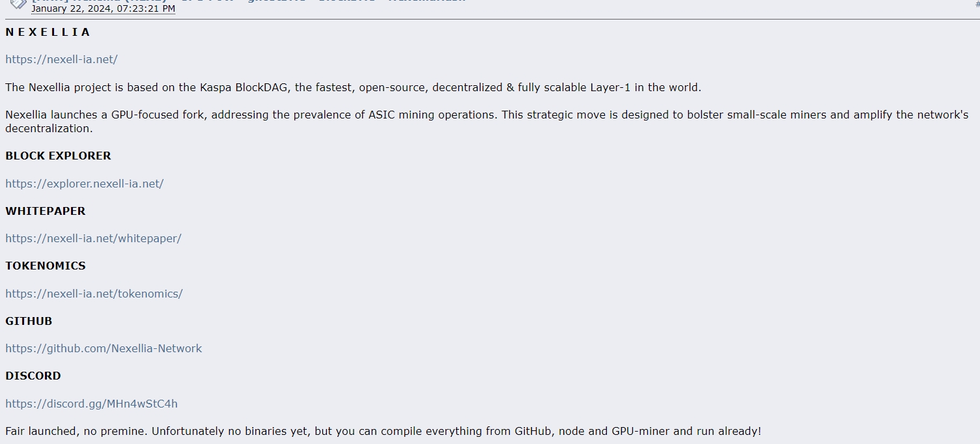Click the TOKENOMICS heading
This screenshot has width=980, height=444.
click(46, 266)
